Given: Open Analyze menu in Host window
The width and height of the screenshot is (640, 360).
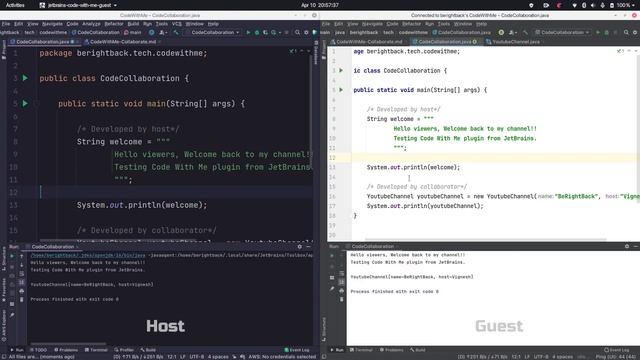Looking at the screenshot, I should coord(91,24).
